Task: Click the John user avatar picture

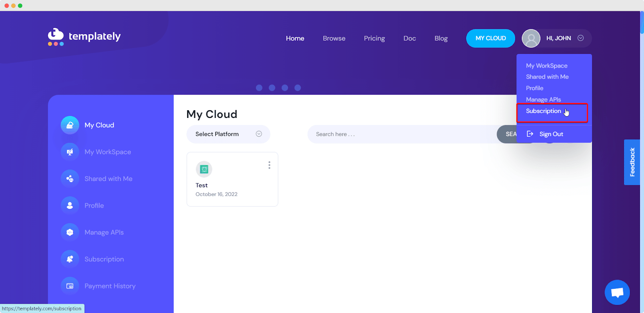Action: tap(531, 38)
